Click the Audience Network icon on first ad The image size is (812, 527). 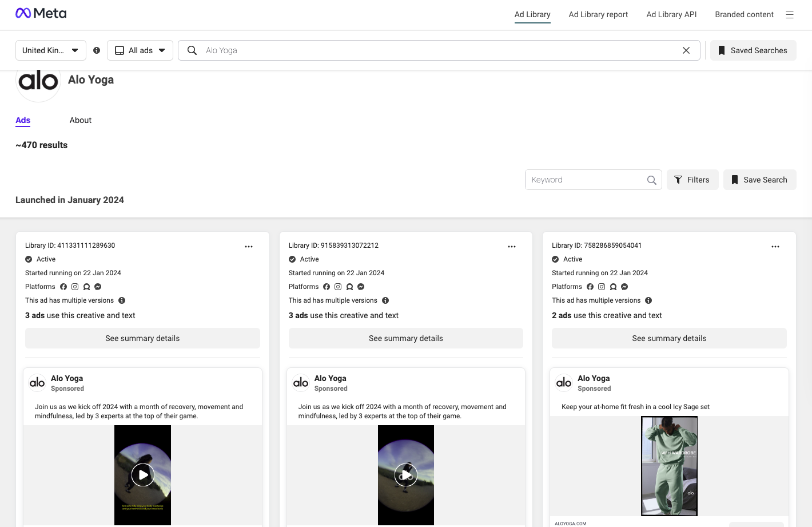(x=86, y=287)
